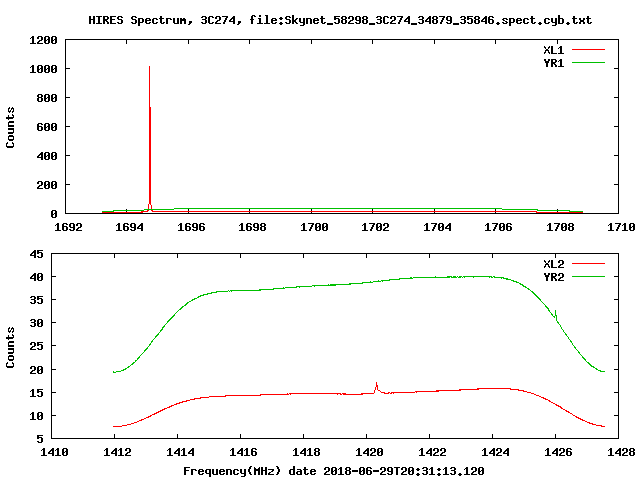Click the 30 y-axis tick label
This screenshot has height=480, width=640.
36,323
